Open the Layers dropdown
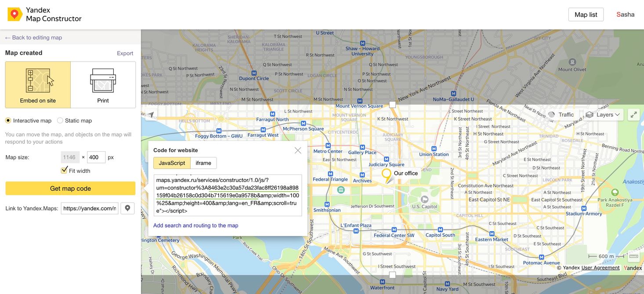 click(602, 115)
